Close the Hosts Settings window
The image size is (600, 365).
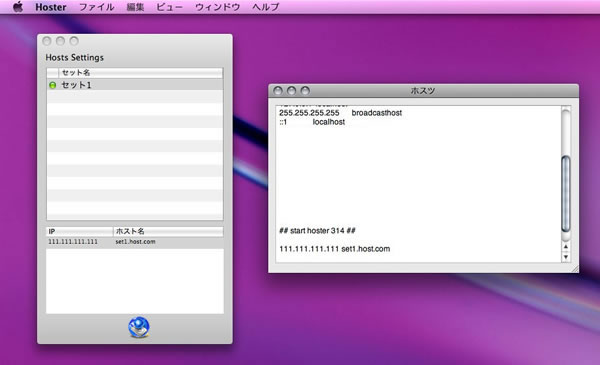pos(47,41)
